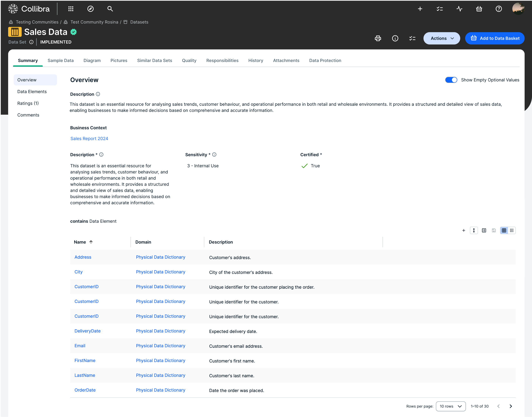Viewport: 532px width, 417px height.
Task: Open the help question mark icon
Action: (x=499, y=9)
